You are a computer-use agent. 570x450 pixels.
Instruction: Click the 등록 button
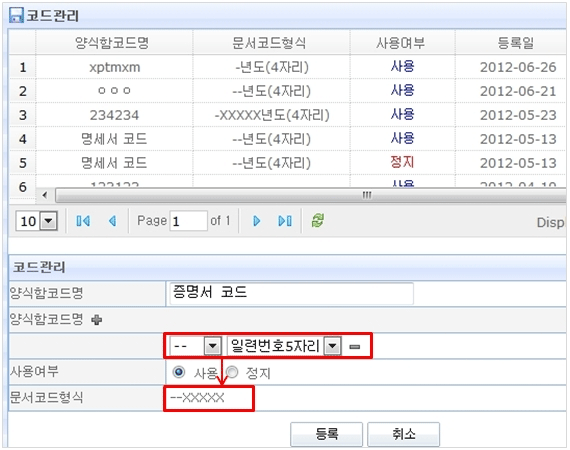pos(326,434)
